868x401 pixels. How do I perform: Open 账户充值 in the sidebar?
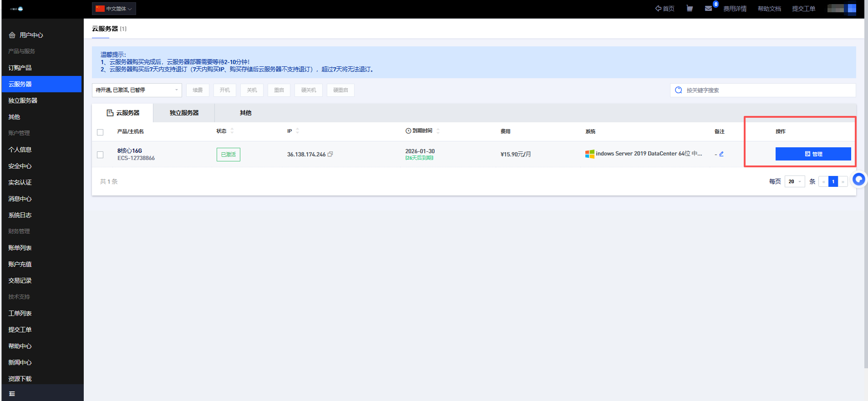[20, 264]
